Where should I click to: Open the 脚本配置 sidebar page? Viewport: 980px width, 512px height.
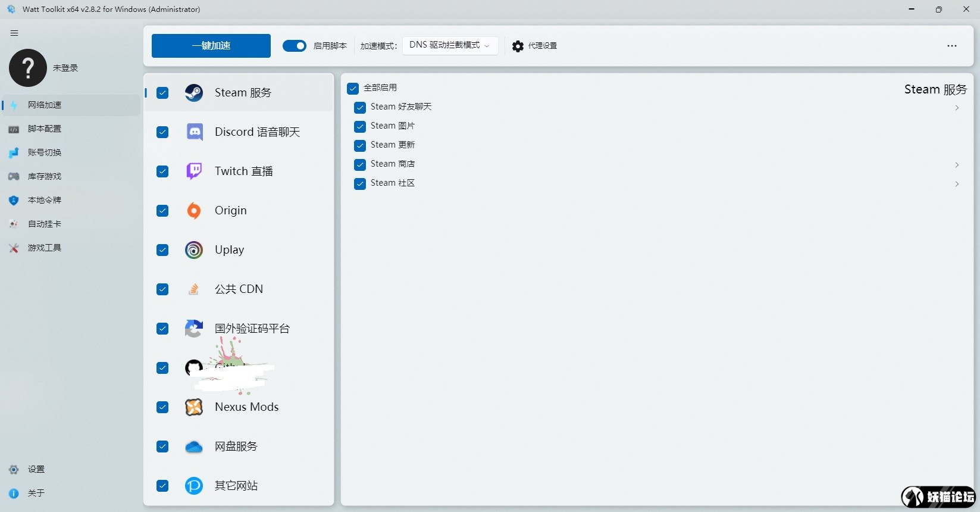pos(71,129)
